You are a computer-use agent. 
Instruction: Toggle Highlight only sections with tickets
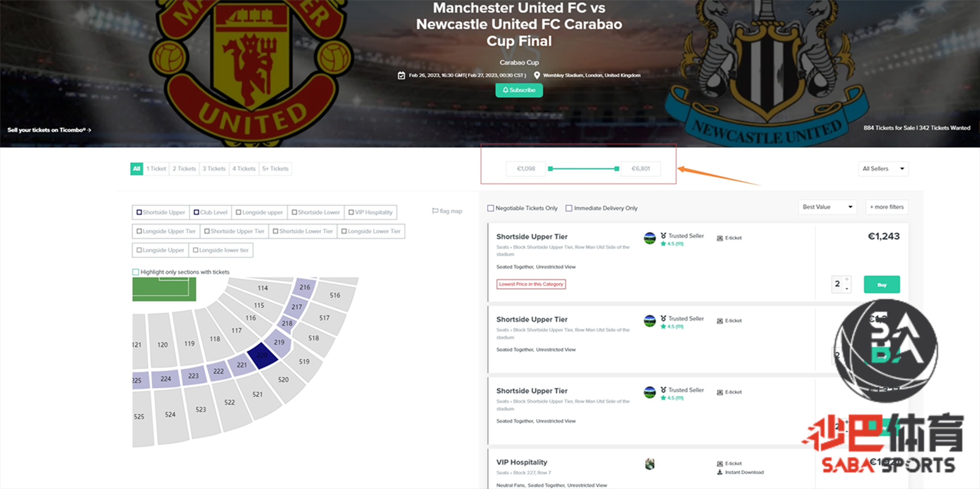pyautogui.click(x=136, y=272)
